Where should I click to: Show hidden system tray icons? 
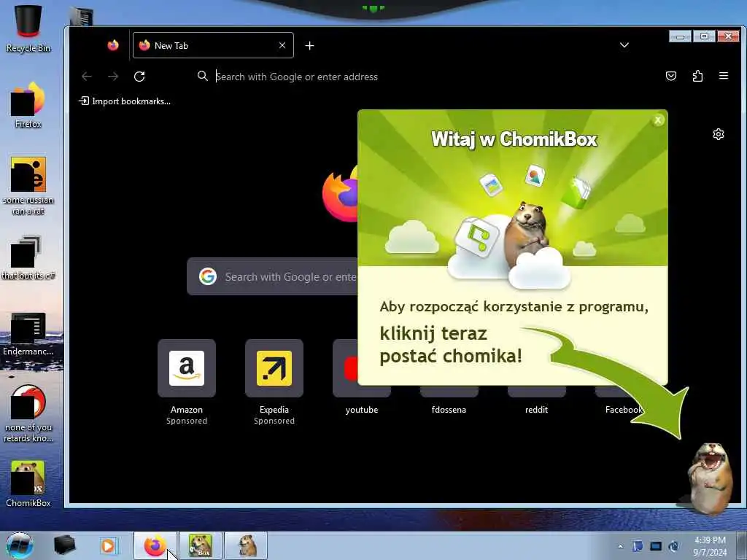tap(620, 546)
